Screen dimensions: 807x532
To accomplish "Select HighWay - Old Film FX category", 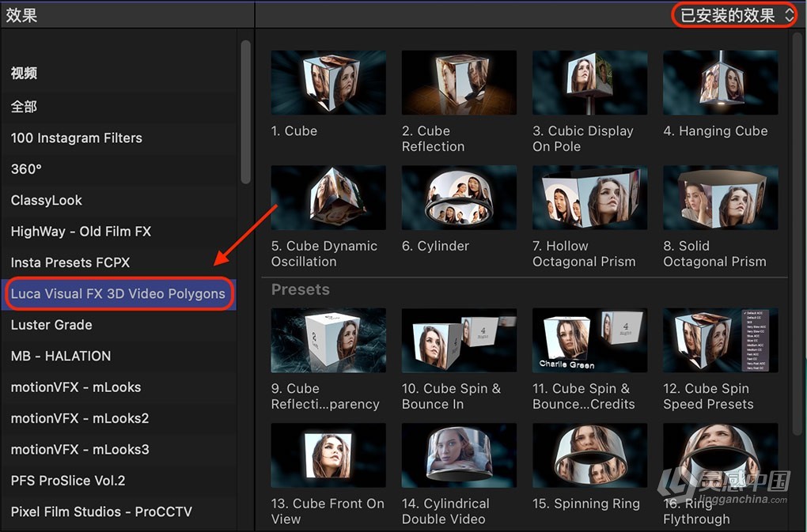I will [x=119, y=232].
